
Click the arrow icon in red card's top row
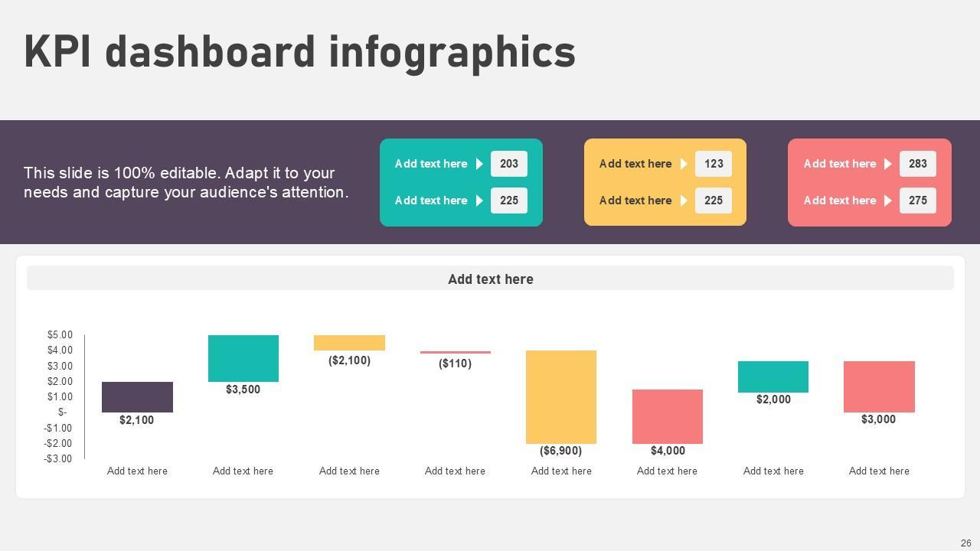(888, 164)
